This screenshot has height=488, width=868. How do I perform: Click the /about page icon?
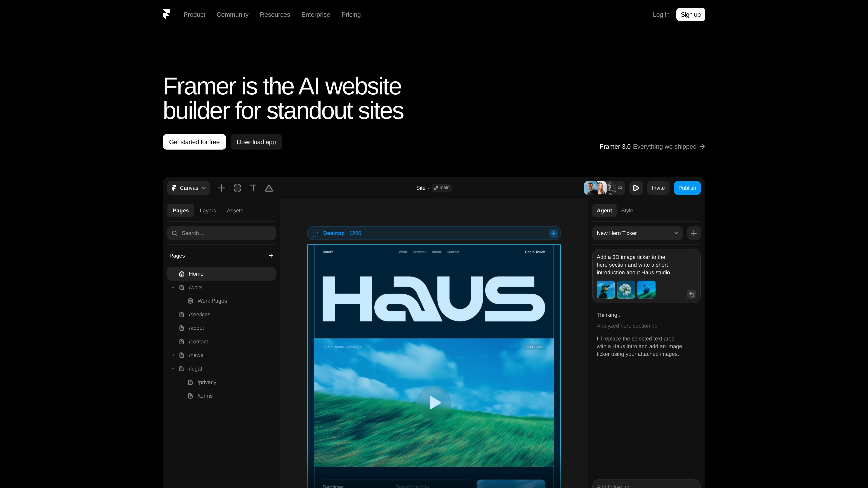[182, 328]
